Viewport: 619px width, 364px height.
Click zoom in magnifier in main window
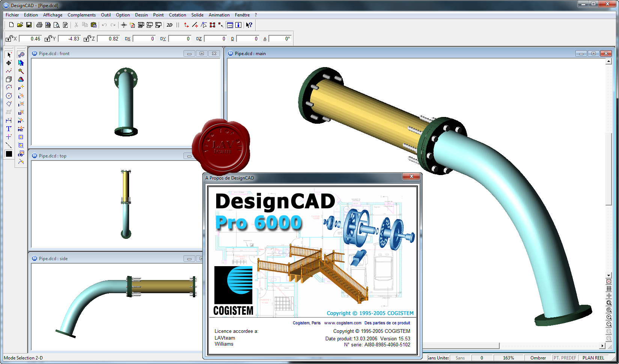[x=609, y=317]
